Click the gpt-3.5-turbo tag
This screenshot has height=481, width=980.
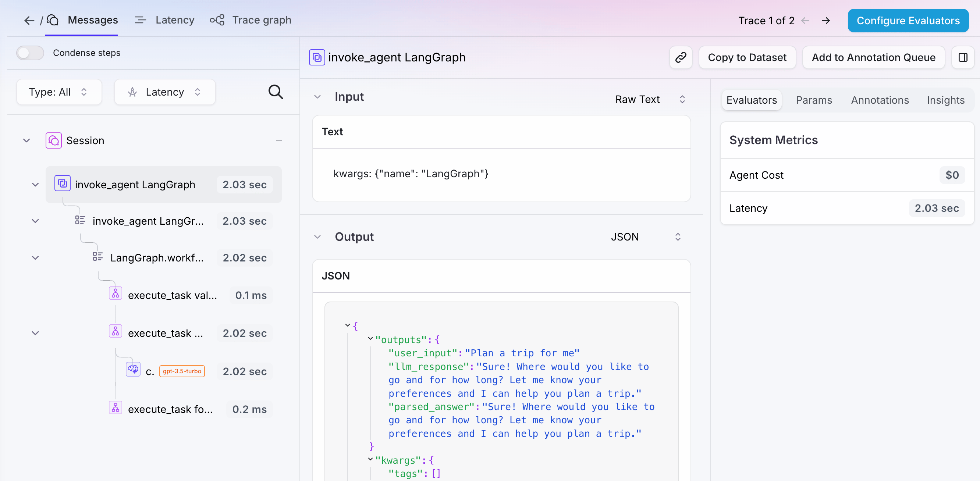pos(182,371)
